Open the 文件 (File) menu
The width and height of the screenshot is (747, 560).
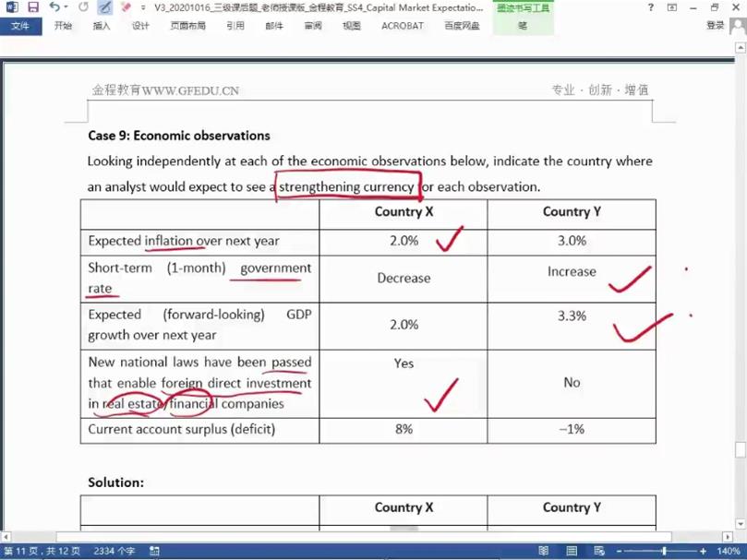pos(20,26)
